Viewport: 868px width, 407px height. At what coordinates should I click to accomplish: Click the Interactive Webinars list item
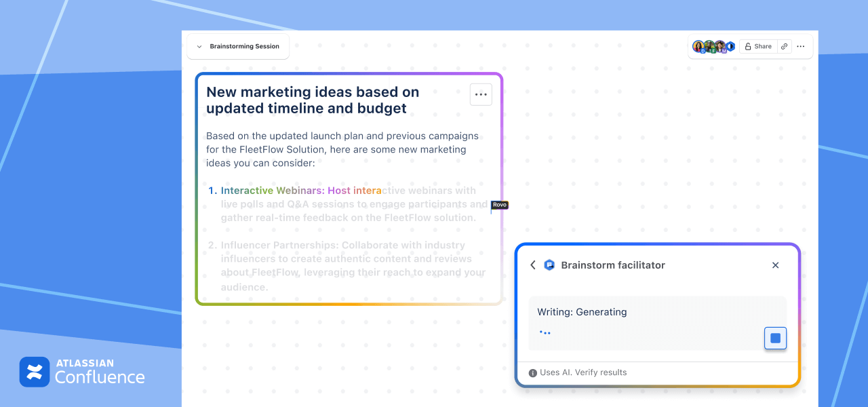coord(349,204)
